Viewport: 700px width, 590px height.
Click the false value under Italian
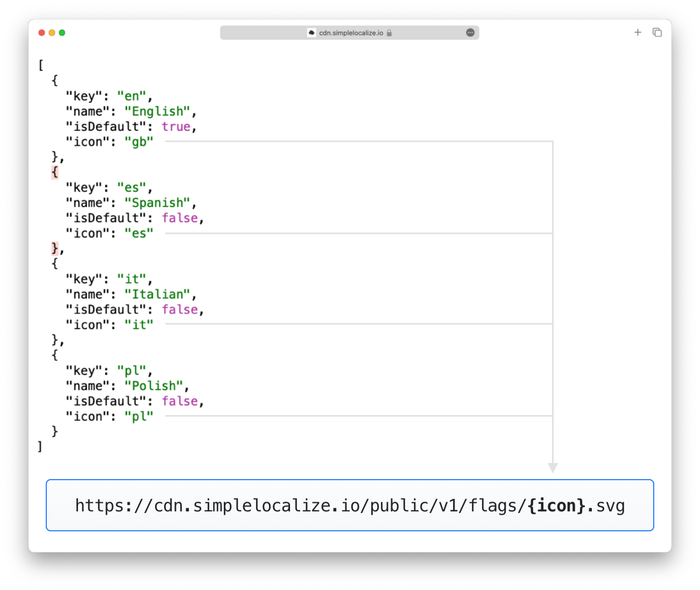click(180, 310)
